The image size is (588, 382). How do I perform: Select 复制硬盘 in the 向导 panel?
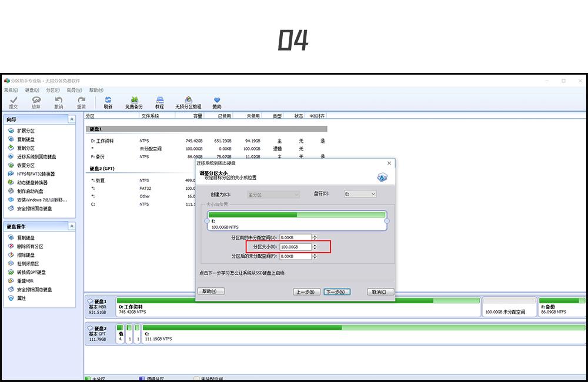tap(21, 139)
